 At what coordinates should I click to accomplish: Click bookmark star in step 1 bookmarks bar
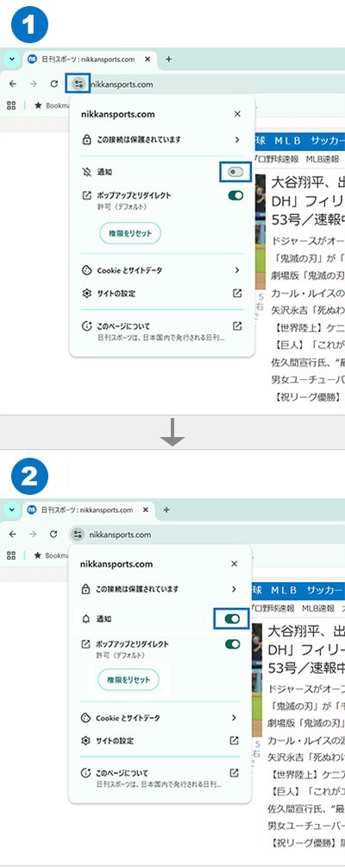tap(38, 105)
